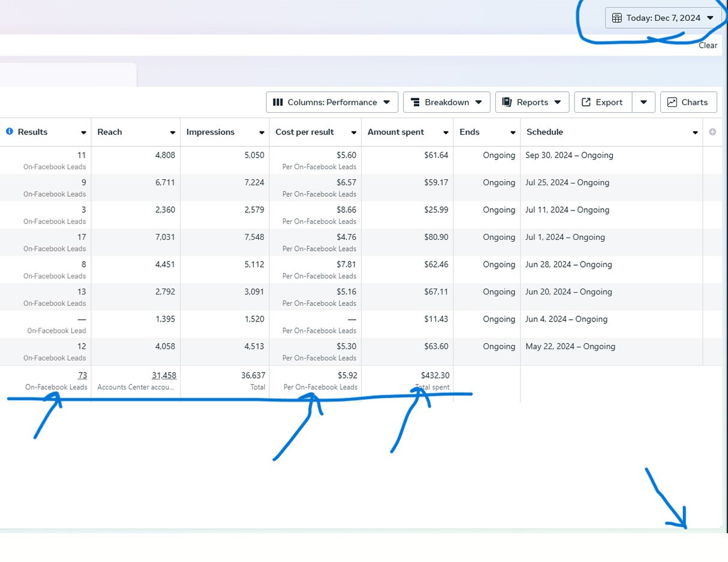Viewport: 728px width, 562px height.
Task: Open the Columns: Performance dropdown
Action: pos(332,103)
